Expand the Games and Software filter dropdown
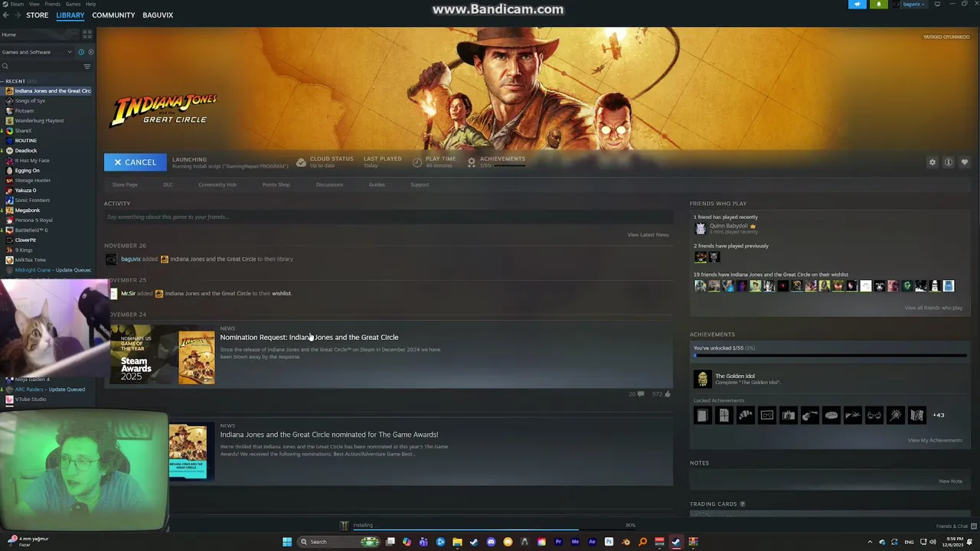This screenshot has width=980, height=551. (x=37, y=52)
